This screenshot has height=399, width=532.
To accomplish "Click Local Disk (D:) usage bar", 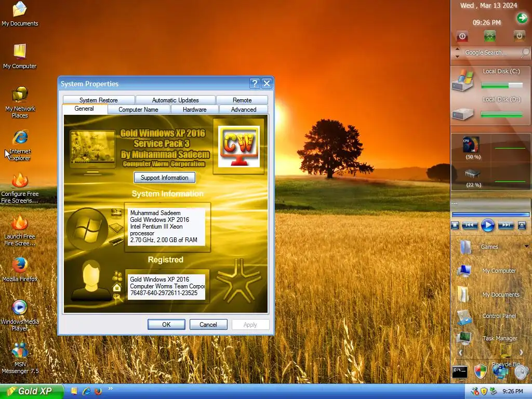I will [502, 114].
